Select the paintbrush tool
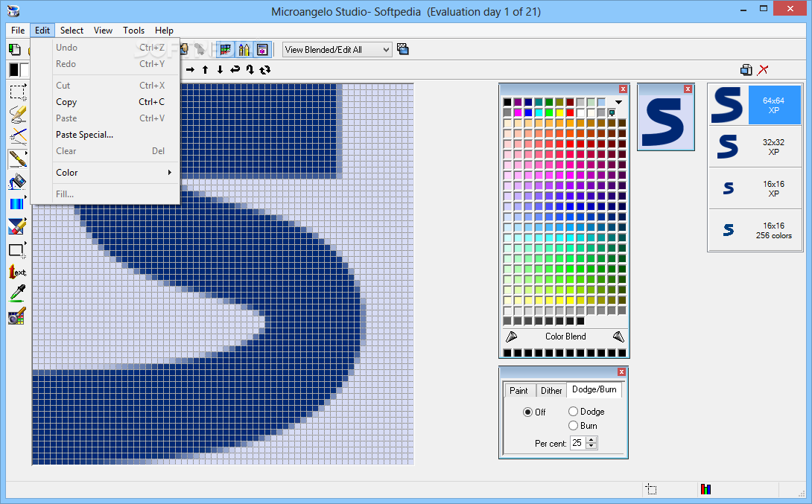This screenshot has height=504, width=812. (18, 159)
